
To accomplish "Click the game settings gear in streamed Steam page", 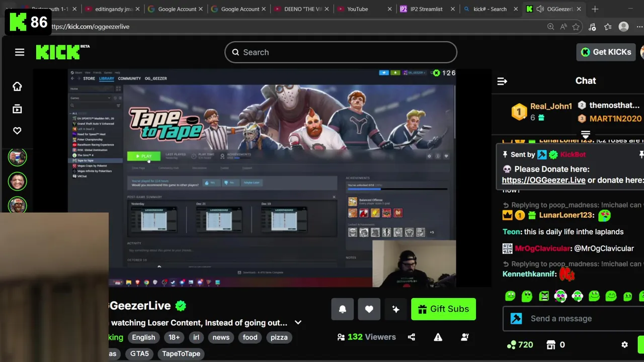I will (429, 156).
